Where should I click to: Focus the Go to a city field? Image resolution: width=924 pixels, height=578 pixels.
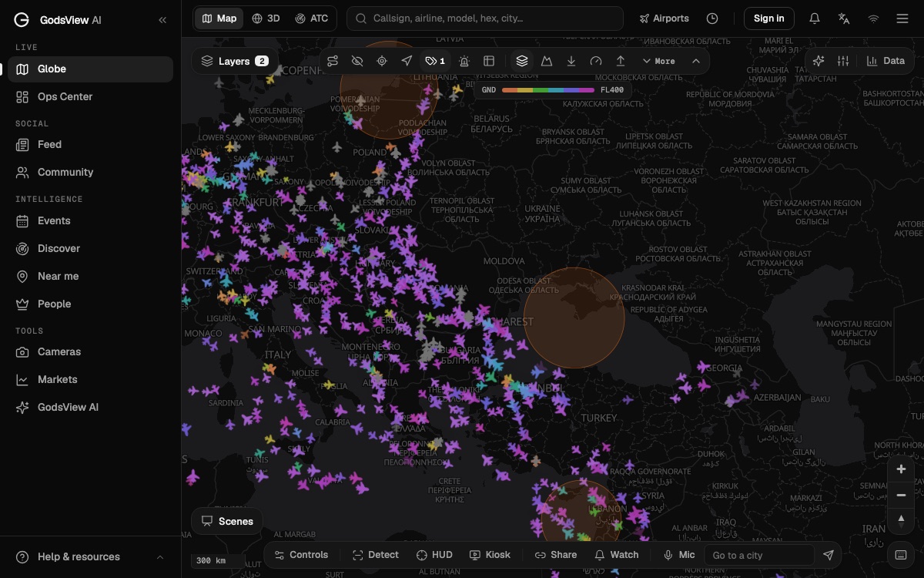click(759, 555)
